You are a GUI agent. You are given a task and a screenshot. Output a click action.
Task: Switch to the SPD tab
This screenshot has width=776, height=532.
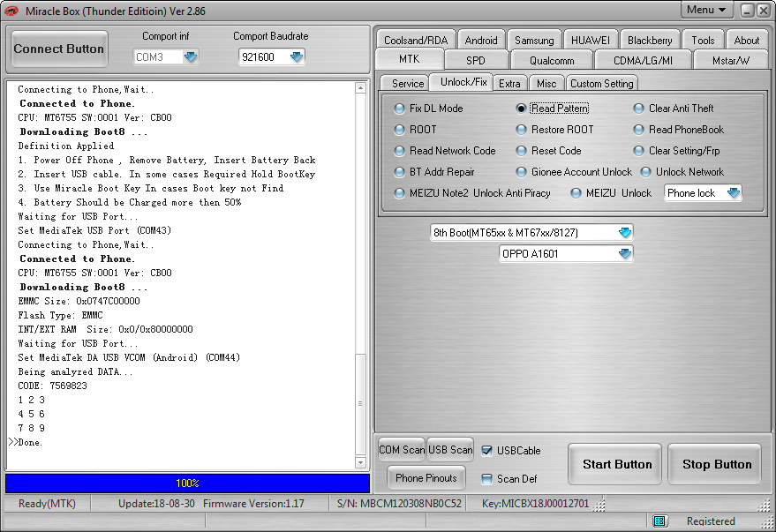click(x=476, y=60)
